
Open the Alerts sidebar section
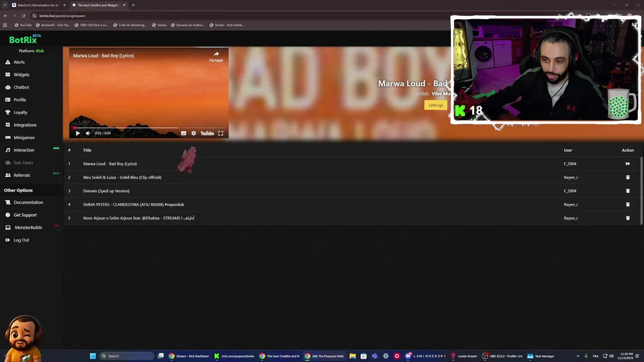19,62
